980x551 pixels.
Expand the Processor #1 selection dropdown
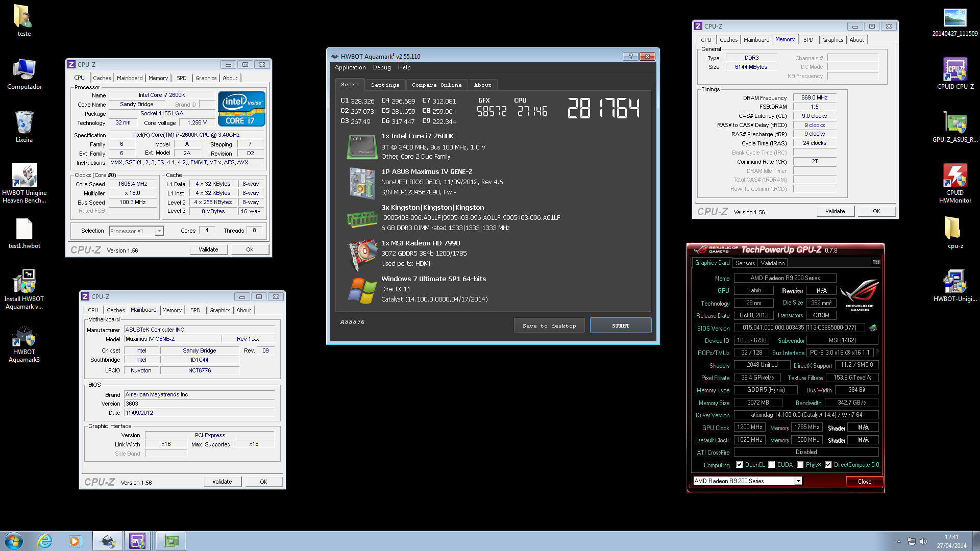(159, 231)
